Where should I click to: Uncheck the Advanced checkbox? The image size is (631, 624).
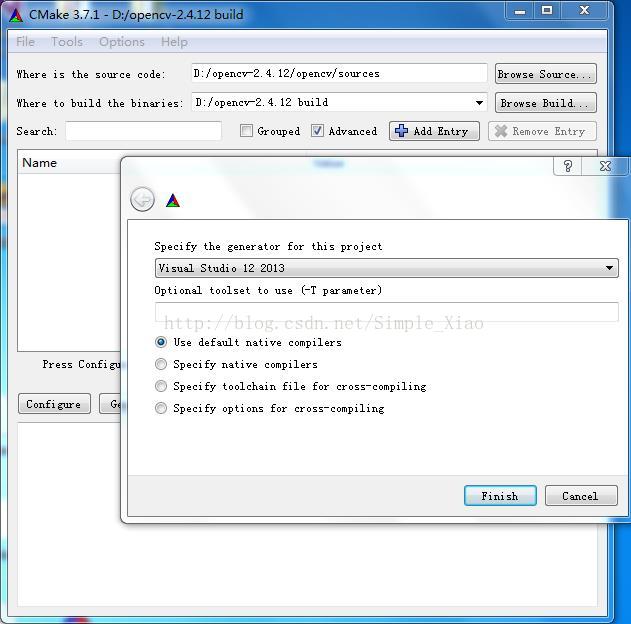click(x=317, y=131)
